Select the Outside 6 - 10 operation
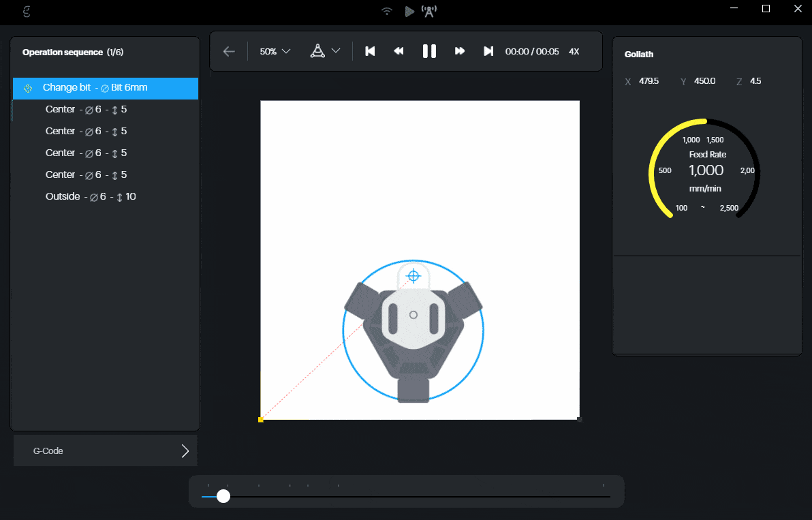 point(90,196)
